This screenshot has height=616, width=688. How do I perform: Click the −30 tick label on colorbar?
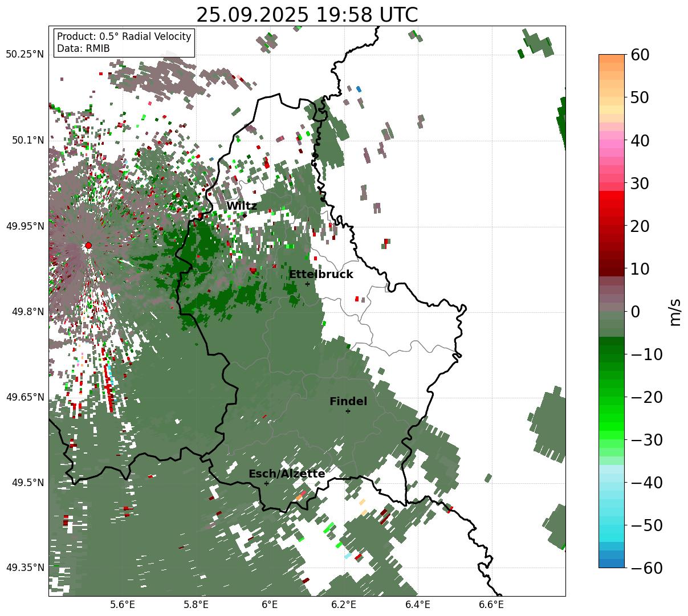click(647, 440)
